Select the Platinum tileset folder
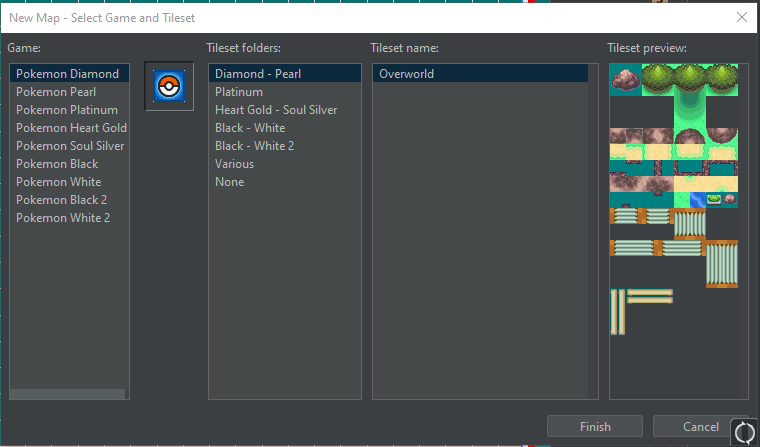This screenshot has width=760, height=447. tap(239, 92)
